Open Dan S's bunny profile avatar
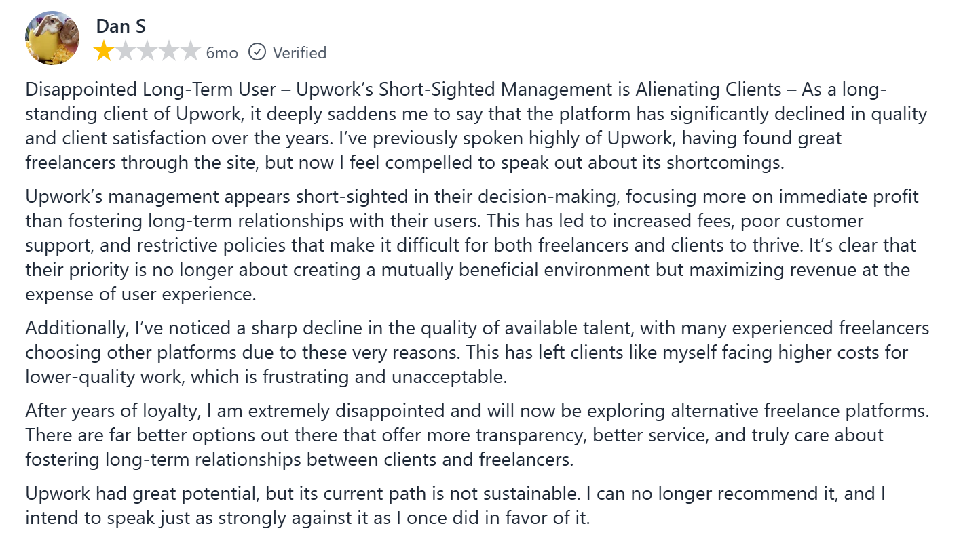980x535 pixels. click(52, 38)
